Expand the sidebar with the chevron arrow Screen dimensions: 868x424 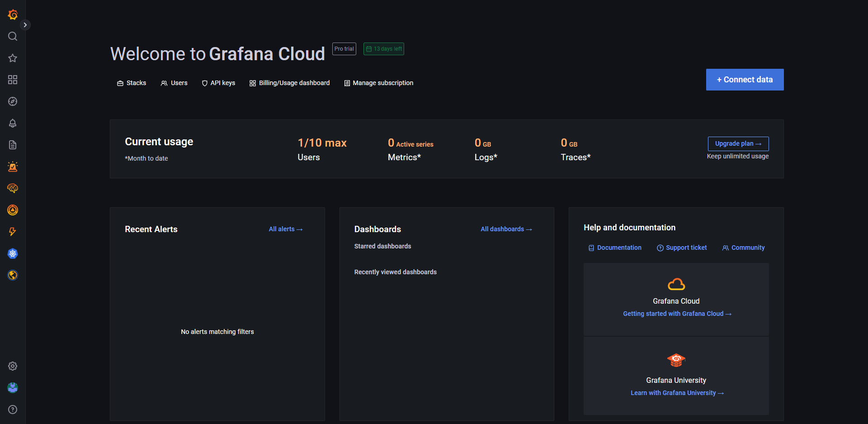click(x=25, y=25)
